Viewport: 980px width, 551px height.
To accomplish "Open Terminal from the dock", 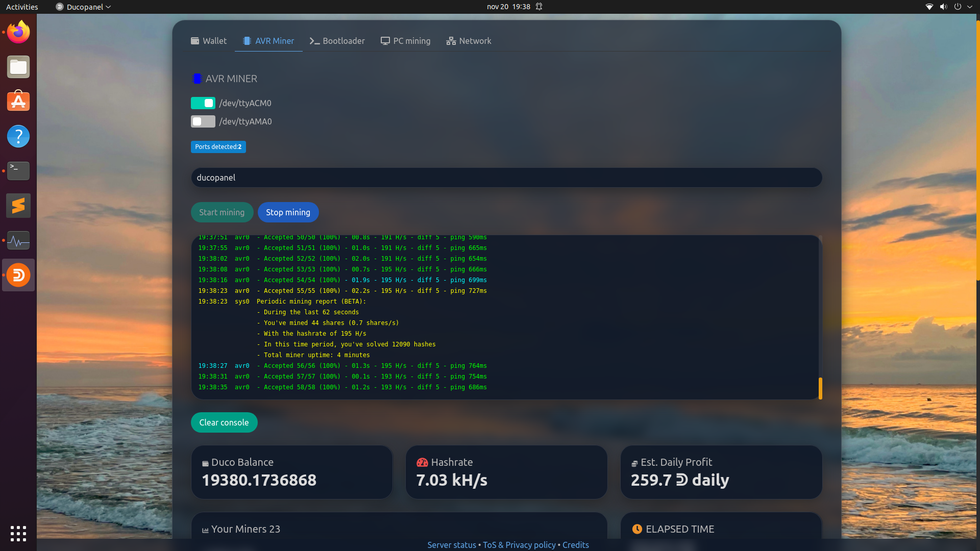I will click(x=18, y=171).
